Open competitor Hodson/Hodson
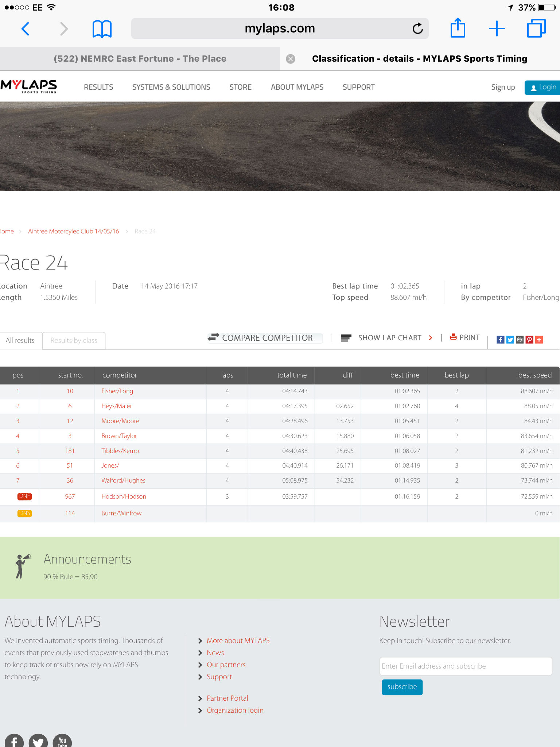The width and height of the screenshot is (560, 747). coord(124,496)
